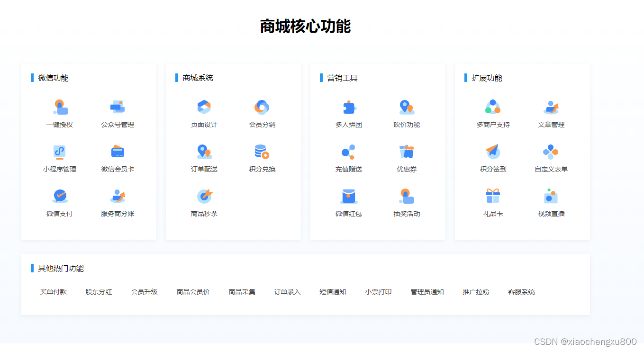Image resolution: width=644 pixels, height=351 pixels.
Task: Click the 积分兑换 points exchange icon
Action: click(x=261, y=152)
